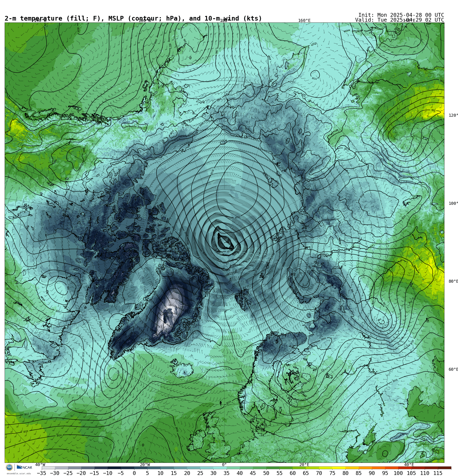The width and height of the screenshot is (458, 476).
Task: Click the NSF logo
Action: (9, 467)
